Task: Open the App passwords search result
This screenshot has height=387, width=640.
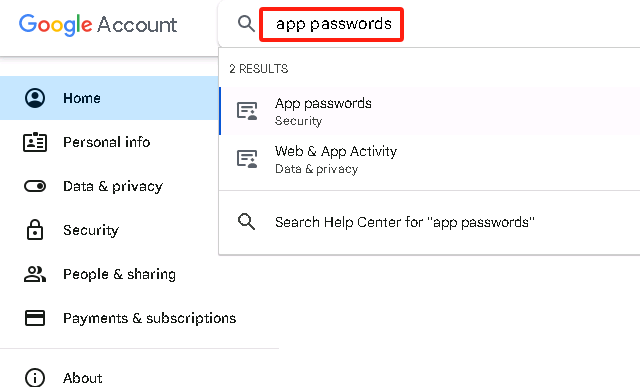Action: [429, 111]
